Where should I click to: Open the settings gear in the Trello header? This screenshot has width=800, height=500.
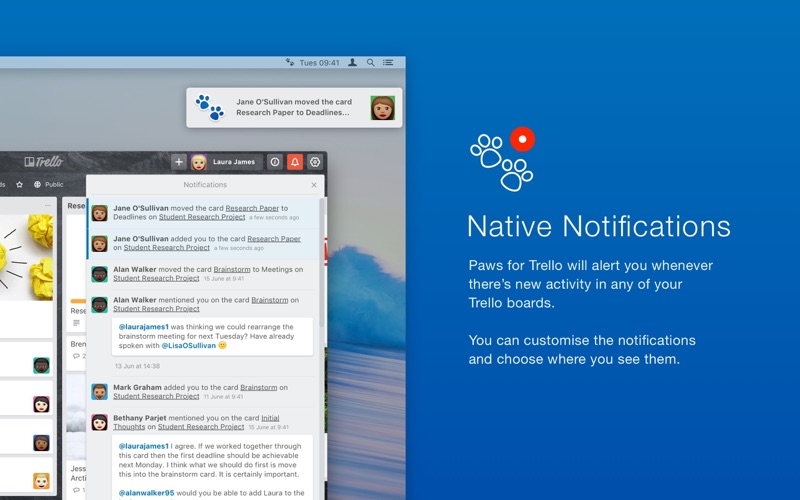(x=315, y=162)
